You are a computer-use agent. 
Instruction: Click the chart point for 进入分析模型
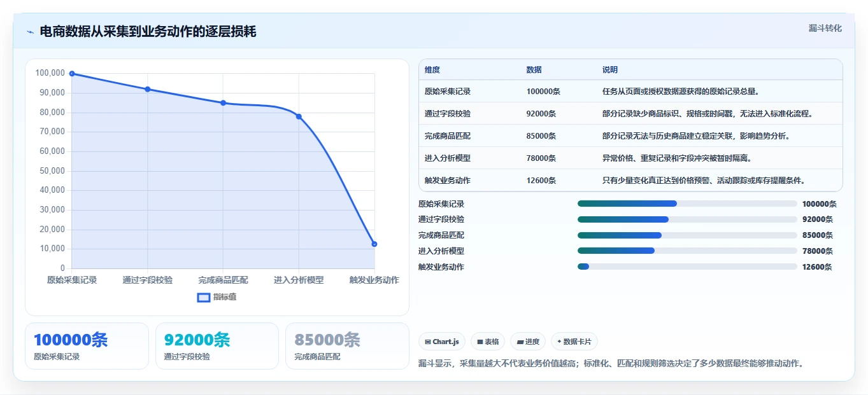(x=299, y=116)
